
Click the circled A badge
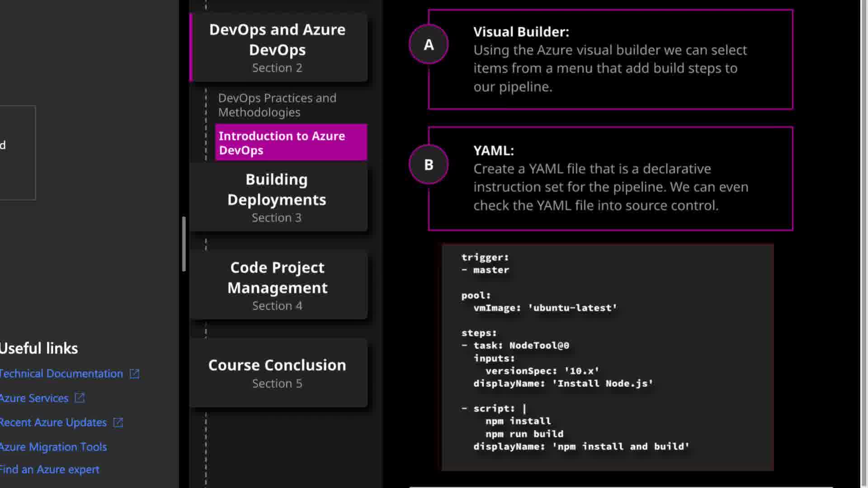click(x=429, y=44)
